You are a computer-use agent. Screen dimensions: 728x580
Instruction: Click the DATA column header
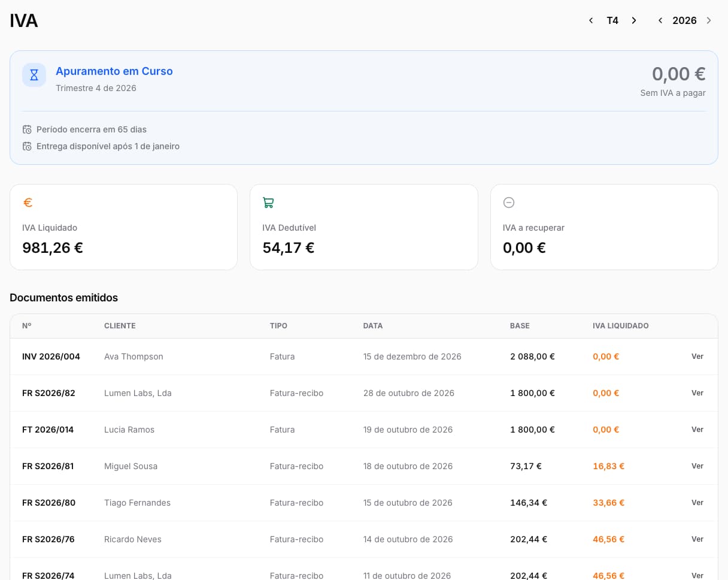(x=373, y=326)
